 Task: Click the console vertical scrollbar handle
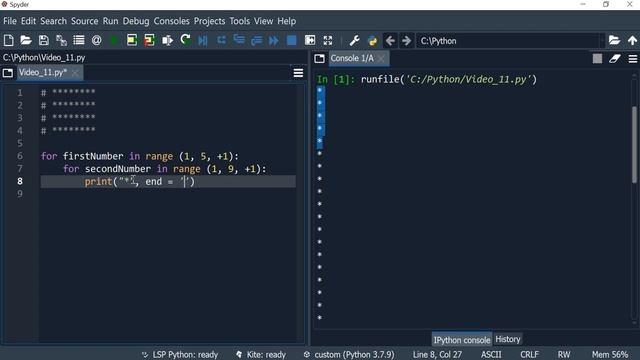tap(634, 144)
